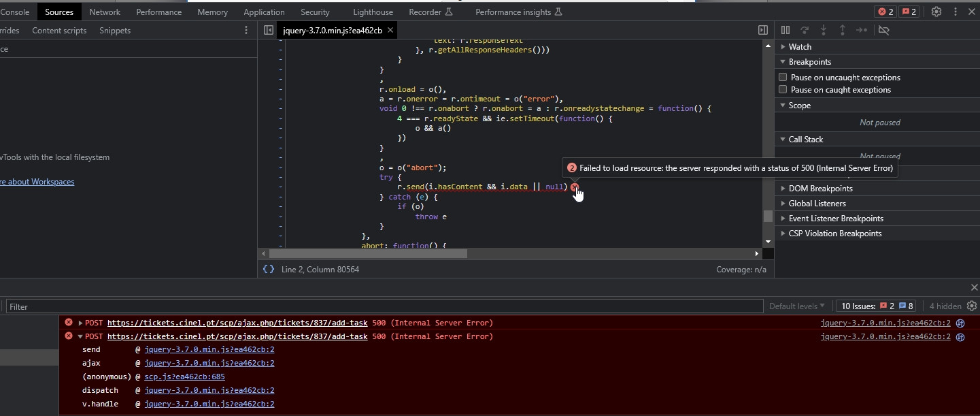Click the error icon of first POST row

coord(68,323)
